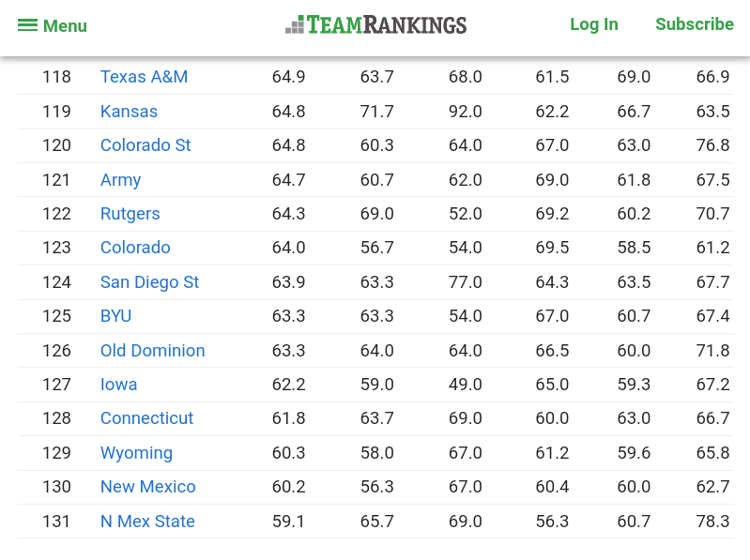
Task: Open Colorado St team link
Action: (x=145, y=145)
